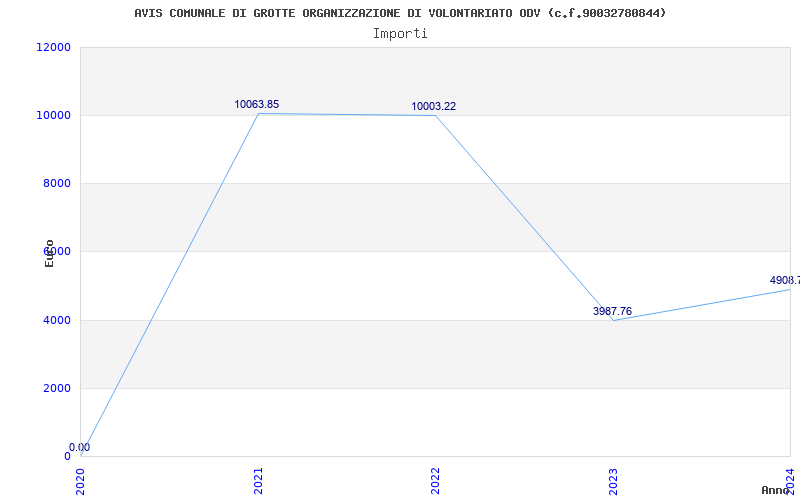The image size is (800, 500).
Task: Select the 4000 y-axis tick label
Action: [57, 320]
